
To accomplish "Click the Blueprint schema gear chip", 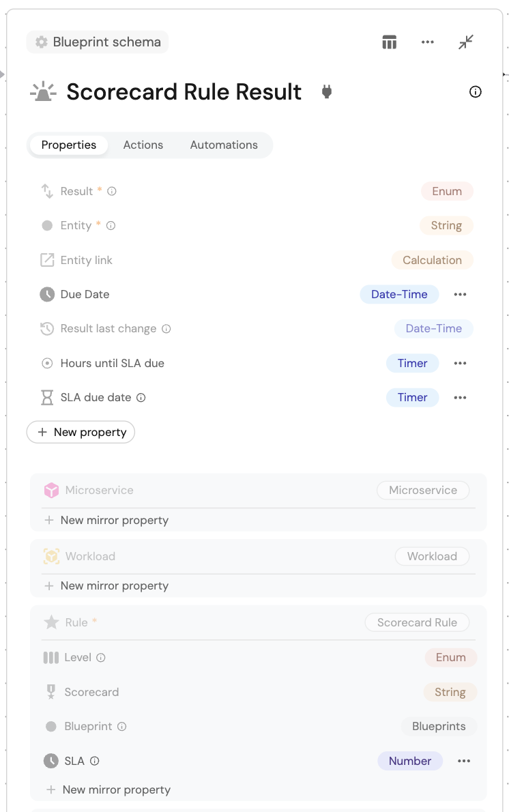I will pos(98,42).
